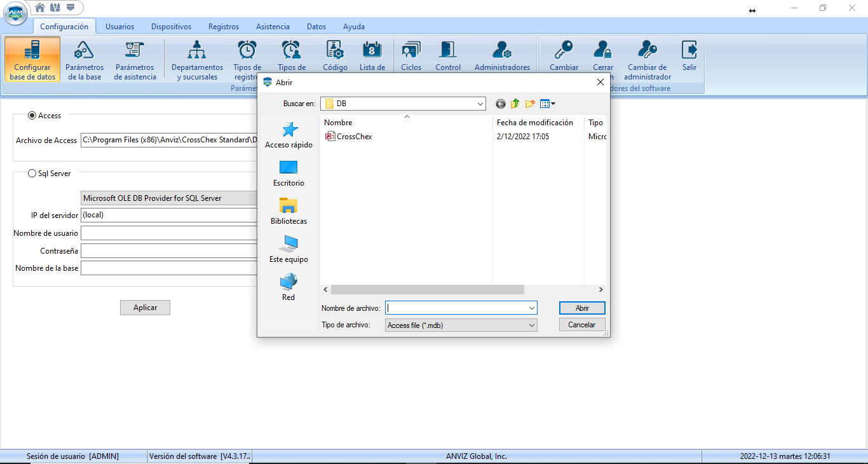Go up one folder level

pos(515,104)
